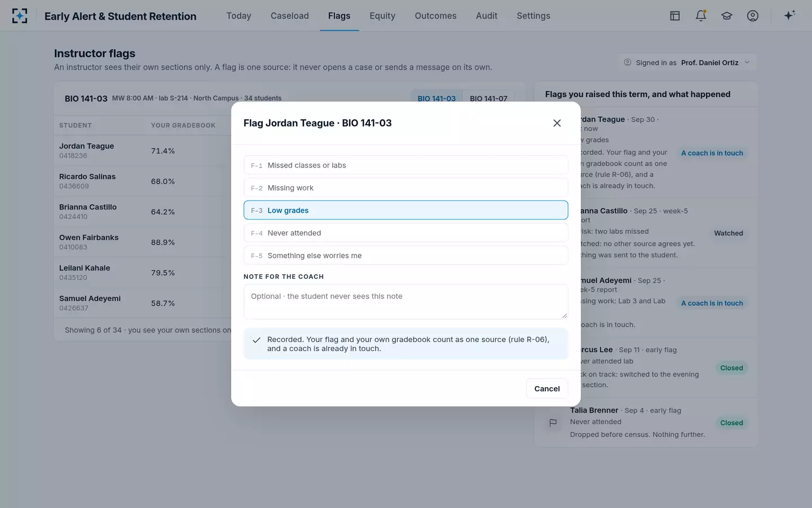
Task: Select Jordan Teague in student table
Action: click(x=87, y=146)
